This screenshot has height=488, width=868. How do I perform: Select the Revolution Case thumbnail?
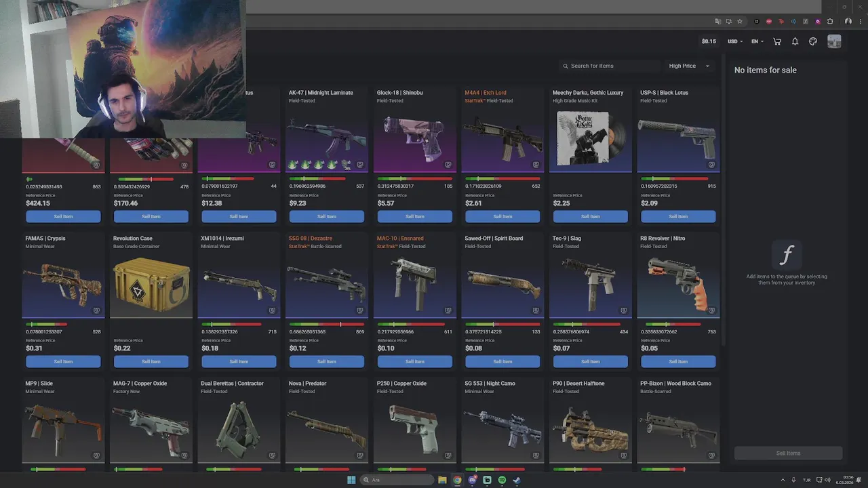pos(151,285)
